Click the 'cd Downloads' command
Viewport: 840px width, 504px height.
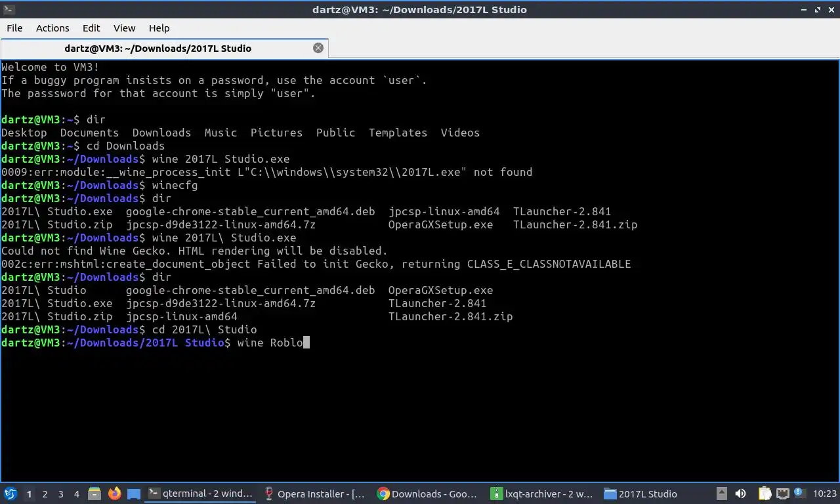(125, 146)
